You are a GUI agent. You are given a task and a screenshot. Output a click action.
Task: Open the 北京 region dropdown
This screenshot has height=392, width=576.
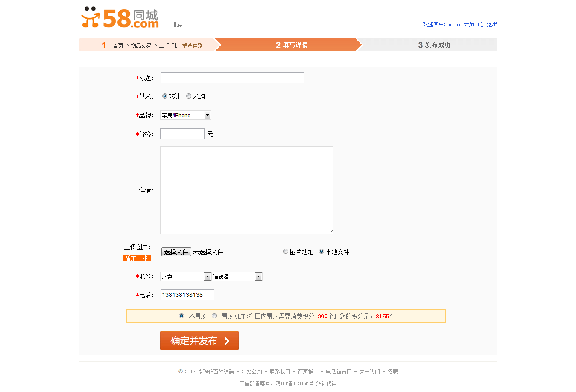point(186,276)
